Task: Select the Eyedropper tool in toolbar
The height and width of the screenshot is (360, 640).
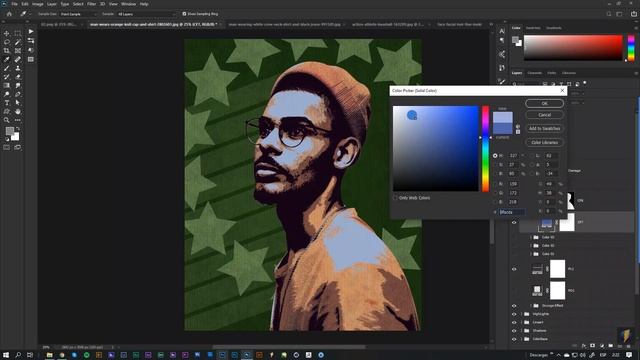Action: (x=7, y=60)
